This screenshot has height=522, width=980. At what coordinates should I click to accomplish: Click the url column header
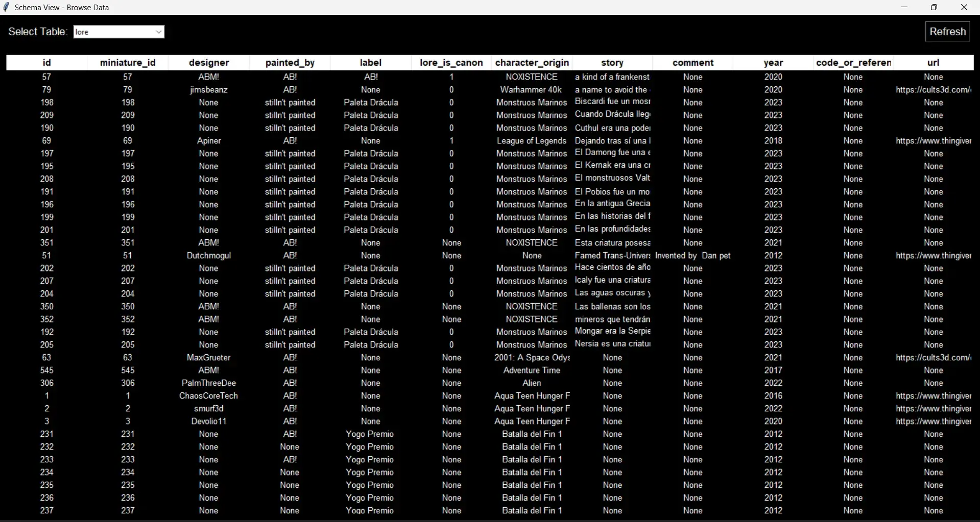coord(934,63)
